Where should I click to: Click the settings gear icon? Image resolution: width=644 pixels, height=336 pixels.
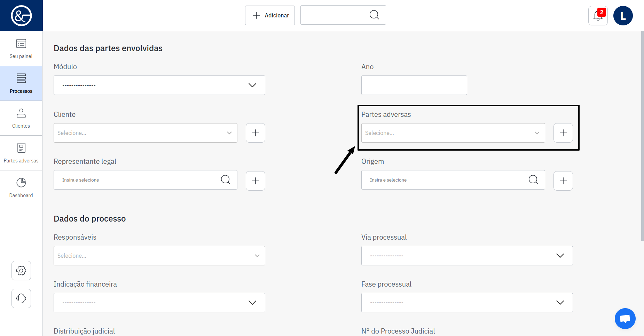[x=21, y=271]
